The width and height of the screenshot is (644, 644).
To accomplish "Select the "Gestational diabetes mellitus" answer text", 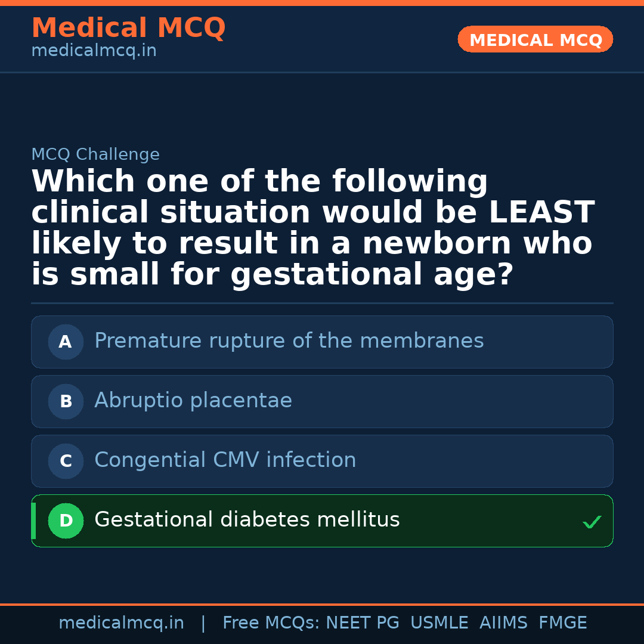I will click(247, 520).
